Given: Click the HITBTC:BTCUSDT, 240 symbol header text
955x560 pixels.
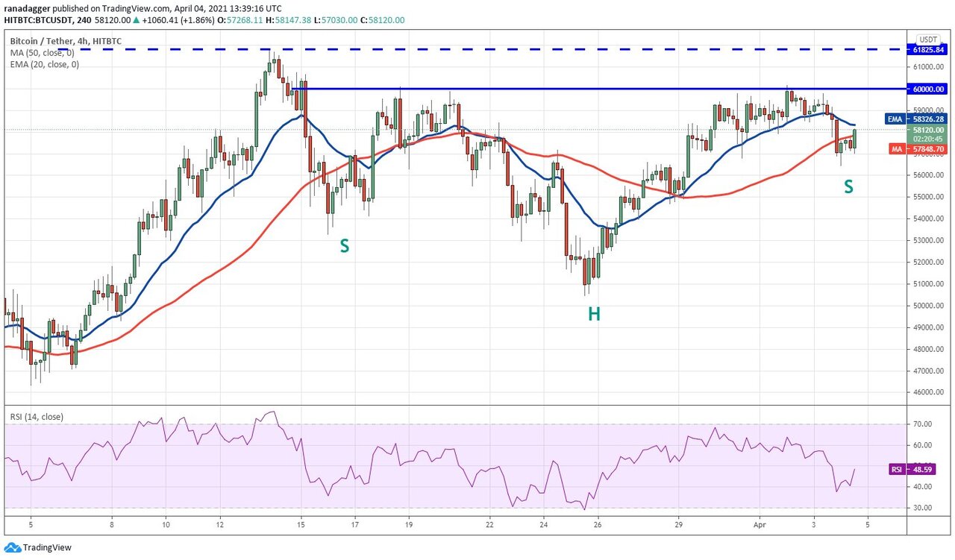Looking at the screenshot, I should [51, 21].
